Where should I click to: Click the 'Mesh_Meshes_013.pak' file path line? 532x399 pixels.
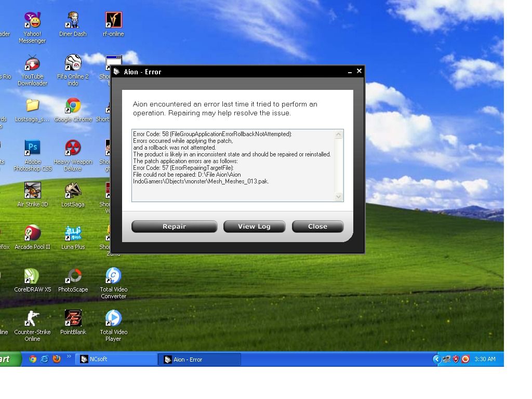click(201, 181)
